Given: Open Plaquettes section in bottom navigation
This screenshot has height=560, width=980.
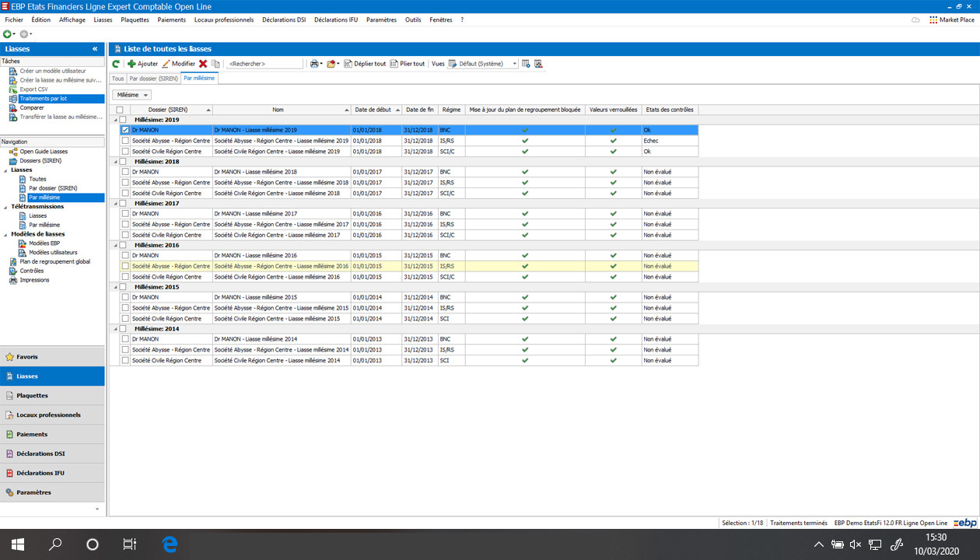Looking at the screenshot, I should pyautogui.click(x=52, y=396).
